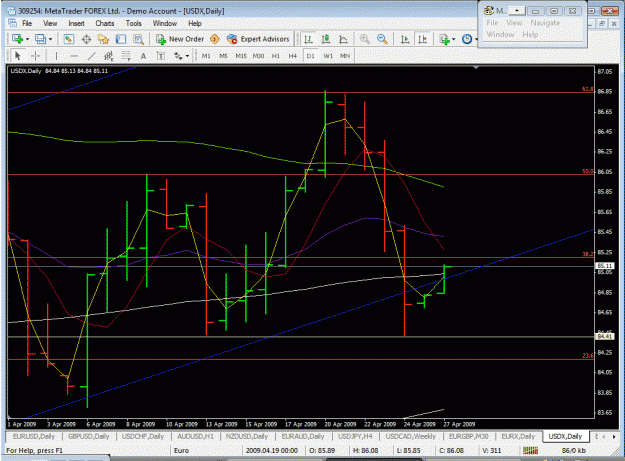Expand the new chart dropdown arrow
This screenshot has width=625, height=461.
pos(27,39)
